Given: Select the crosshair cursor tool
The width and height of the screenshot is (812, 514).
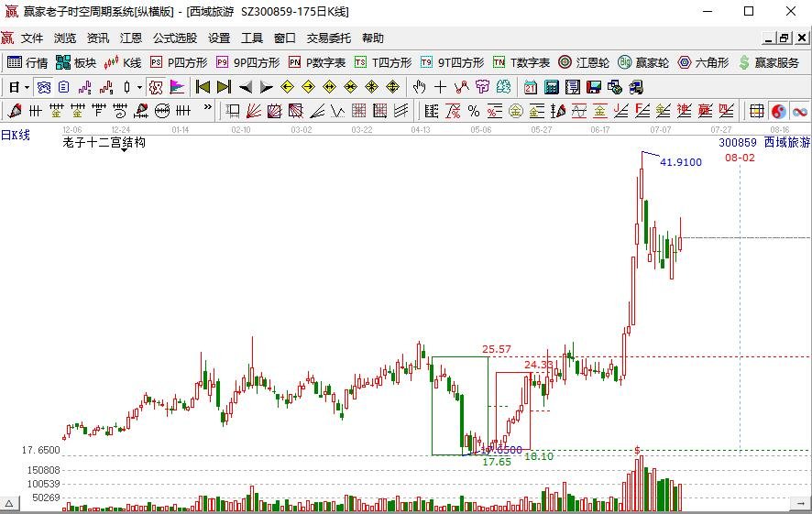Looking at the screenshot, I should (x=440, y=87).
